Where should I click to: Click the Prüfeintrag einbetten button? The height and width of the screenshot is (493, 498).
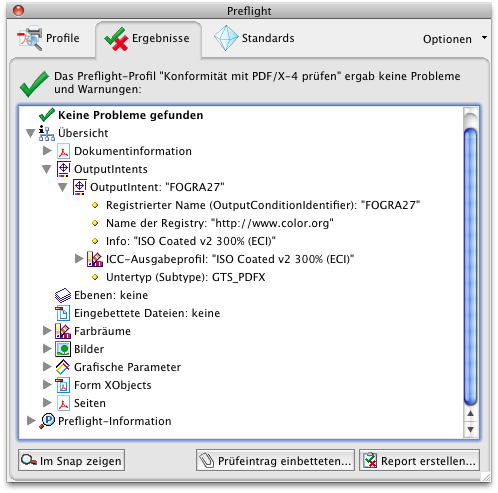tap(275, 461)
